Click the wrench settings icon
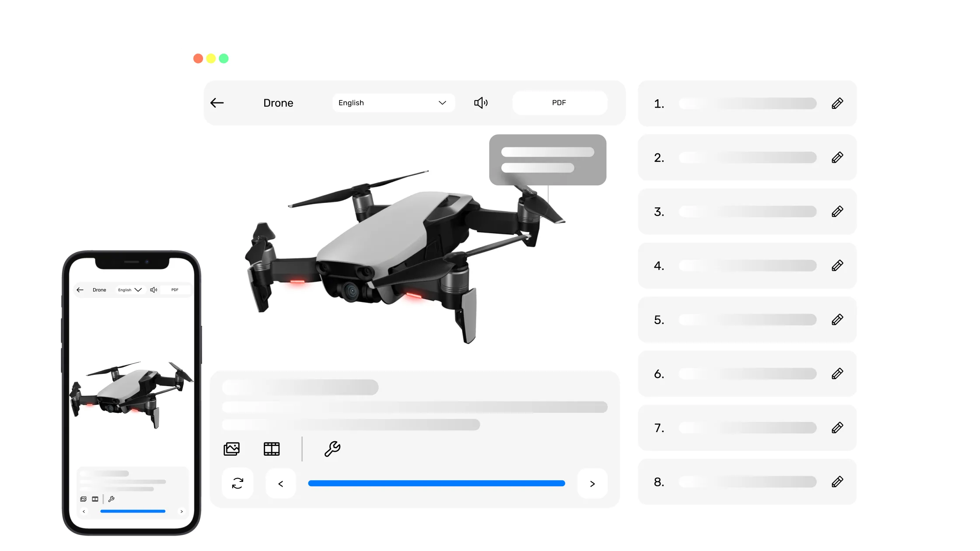980x551 pixels. (332, 449)
